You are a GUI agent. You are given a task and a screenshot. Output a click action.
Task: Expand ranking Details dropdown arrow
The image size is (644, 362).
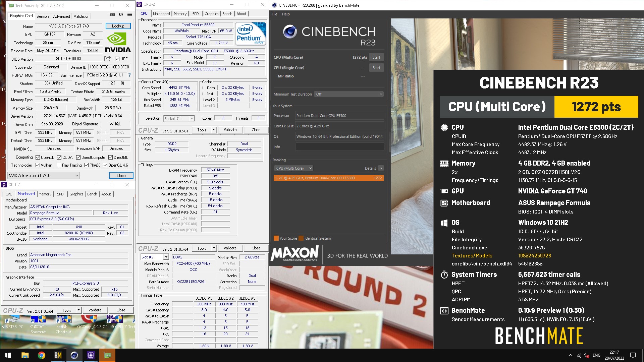click(x=381, y=168)
